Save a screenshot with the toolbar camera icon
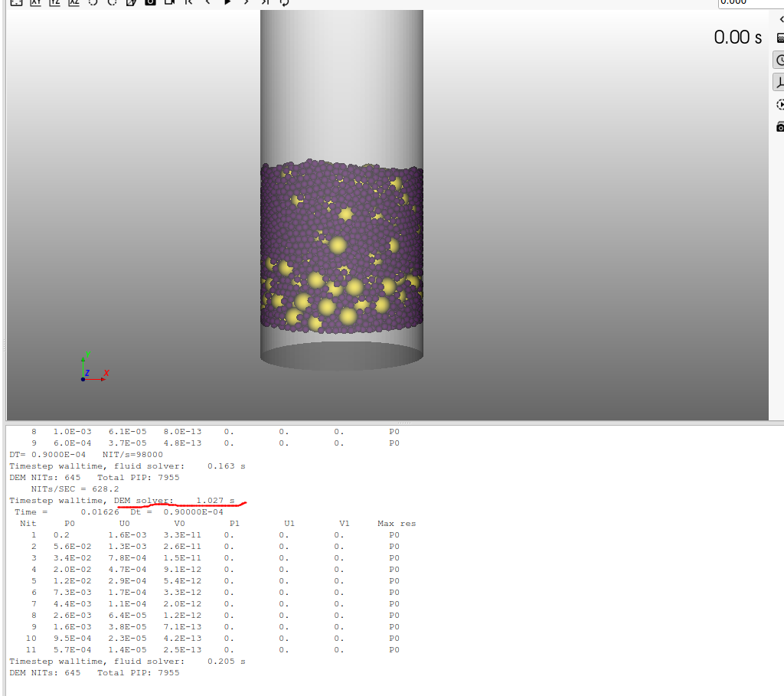This screenshot has width=784, height=696. pyautogui.click(x=150, y=2)
